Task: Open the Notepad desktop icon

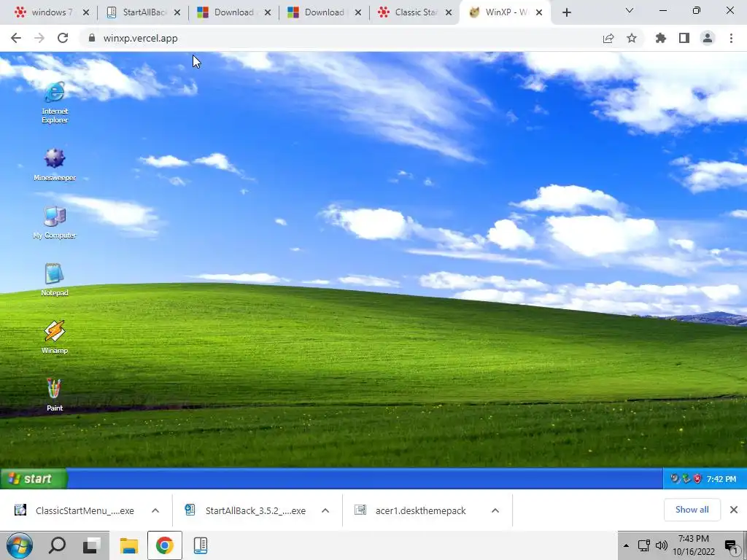Action: (x=54, y=279)
